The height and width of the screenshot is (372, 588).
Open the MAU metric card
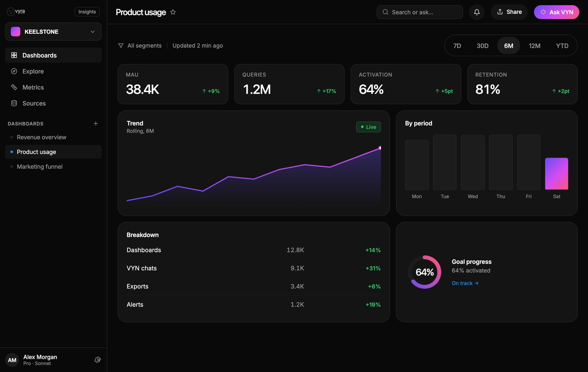pyautogui.click(x=173, y=84)
